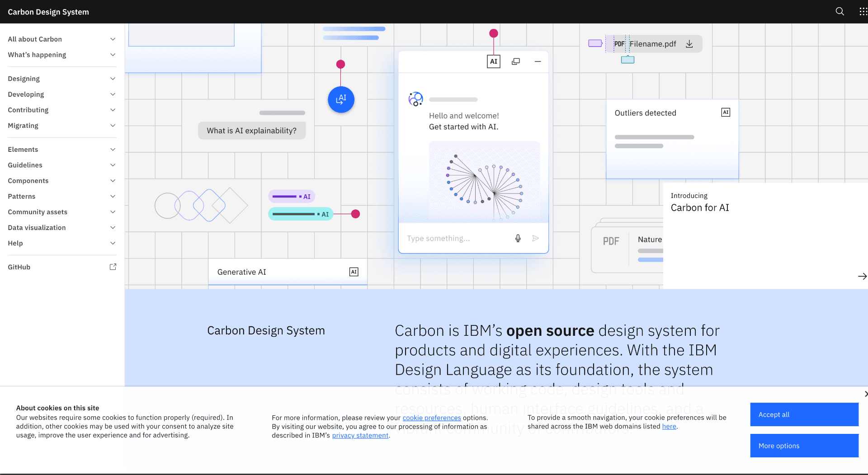Image resolution: width=868 pixels, height=475 pixels.
Task: Open the app switcher grid icon
Action: [x=863, y=11]
